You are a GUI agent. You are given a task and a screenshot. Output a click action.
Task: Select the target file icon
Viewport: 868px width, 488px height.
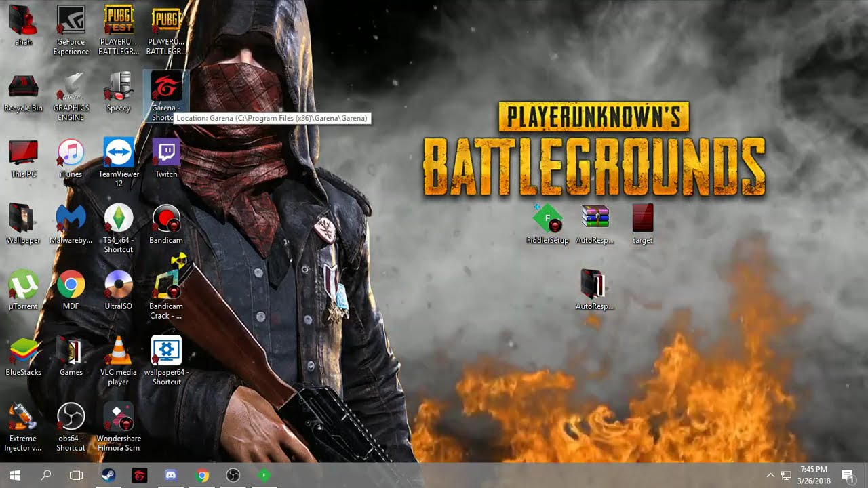pos(642,224)
